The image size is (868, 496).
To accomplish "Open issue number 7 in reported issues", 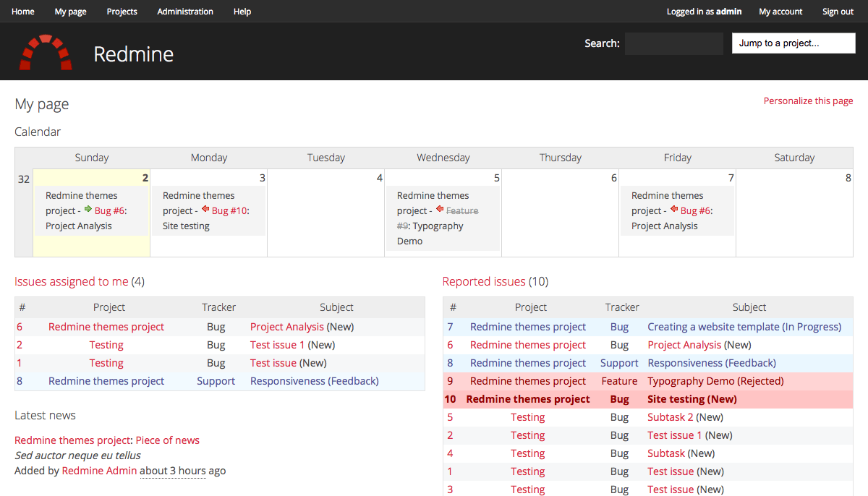I will point(451,327).
